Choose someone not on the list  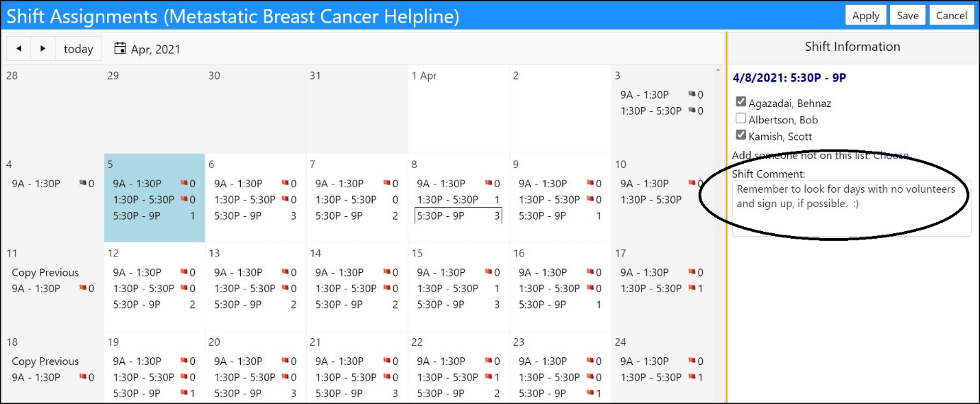[x=891, y=156]
